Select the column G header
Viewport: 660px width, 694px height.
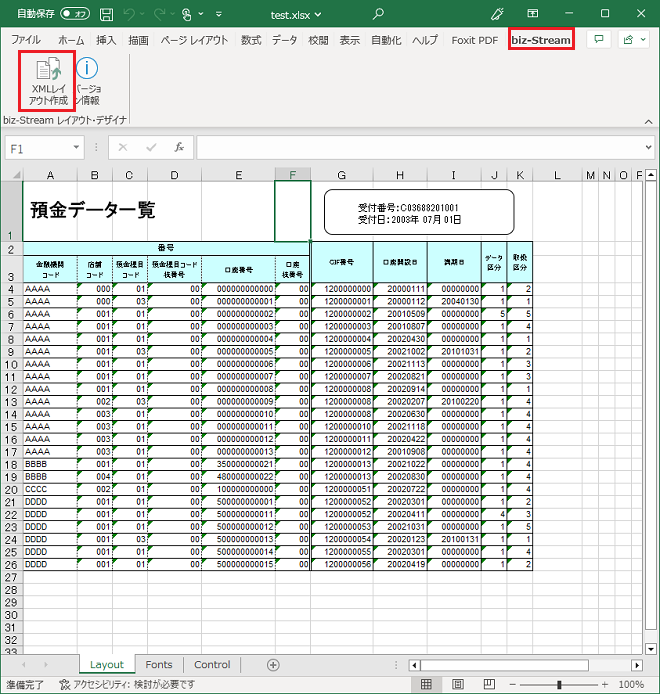341,175
